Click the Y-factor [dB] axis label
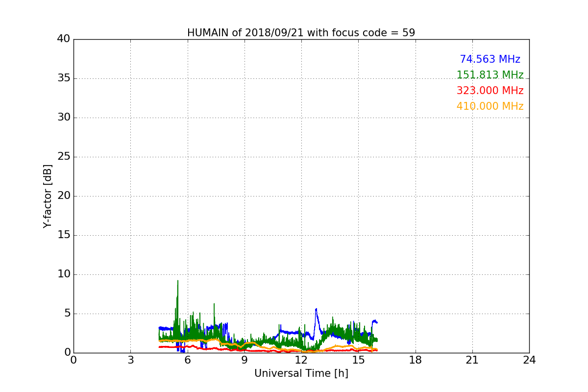Viewport: 588px width, 392px height. 48,196
